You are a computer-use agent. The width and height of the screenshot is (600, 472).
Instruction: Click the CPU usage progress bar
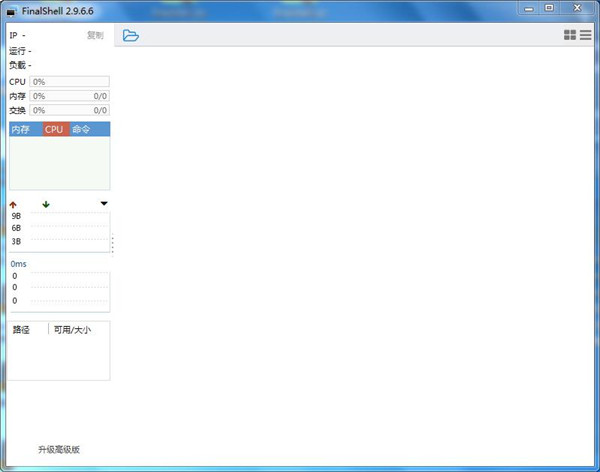tap(69, 81)
